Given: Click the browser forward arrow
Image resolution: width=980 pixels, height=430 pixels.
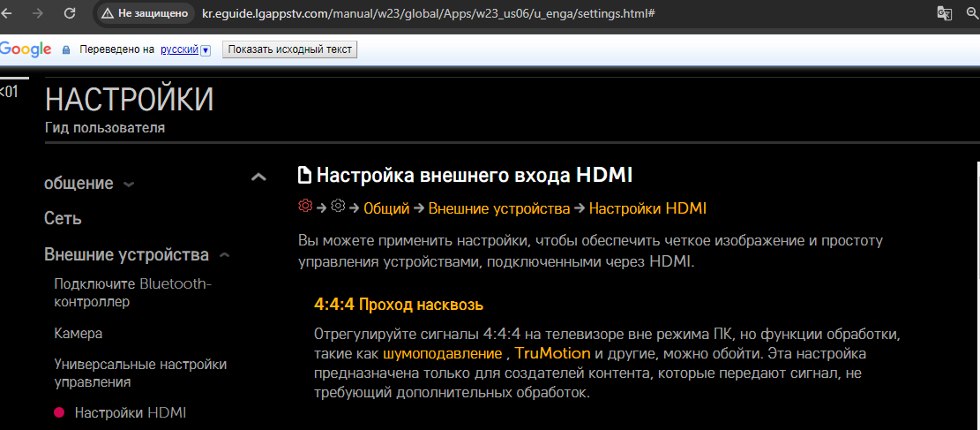Looking at the screenshot, I should pyautogui.click(x=38, y=13).
